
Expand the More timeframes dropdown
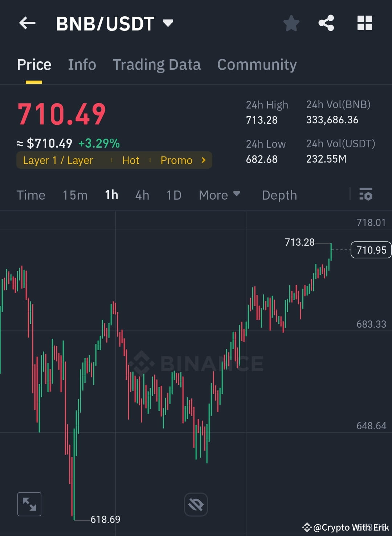(x=219, y=195)
